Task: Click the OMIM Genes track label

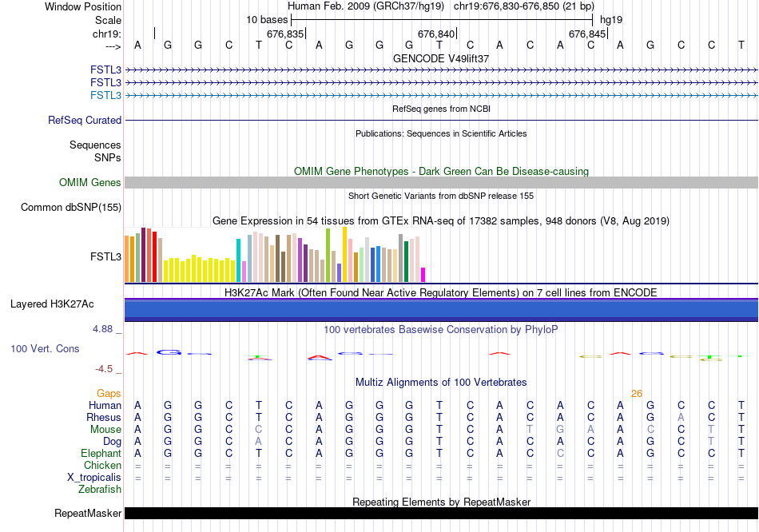Action: click(90, 182)
